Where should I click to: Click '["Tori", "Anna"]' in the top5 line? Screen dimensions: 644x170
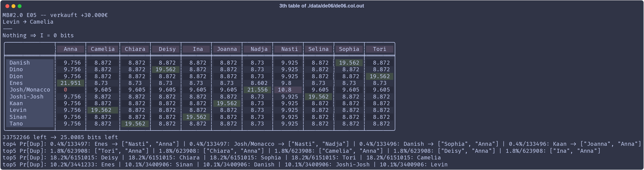point(121,151)
